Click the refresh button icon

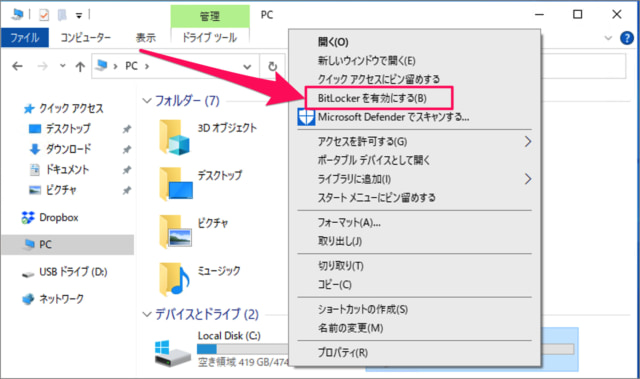pos(272,66)
